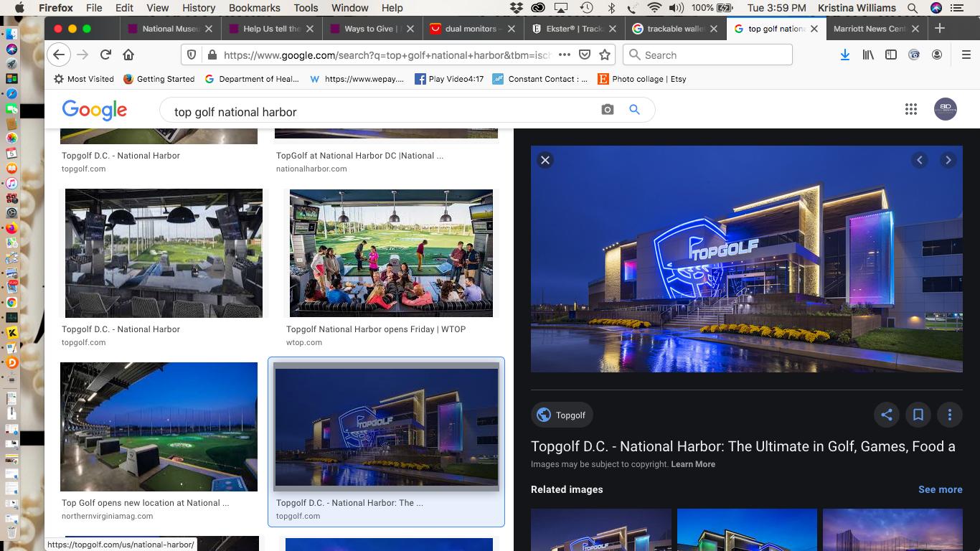The height and width of the screenshot is (551, 980).
Task: Edit the Google query top golf national harbor
Action: (235, 112)
